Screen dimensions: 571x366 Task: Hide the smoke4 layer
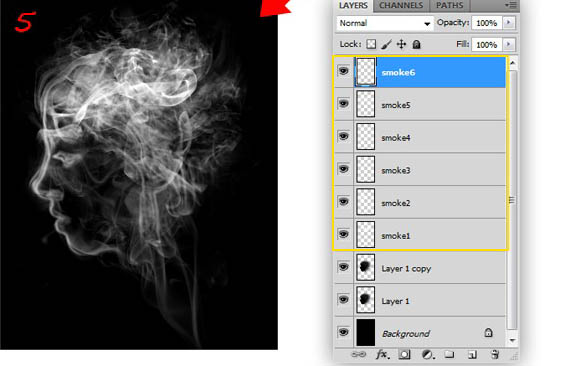point(343,137)
